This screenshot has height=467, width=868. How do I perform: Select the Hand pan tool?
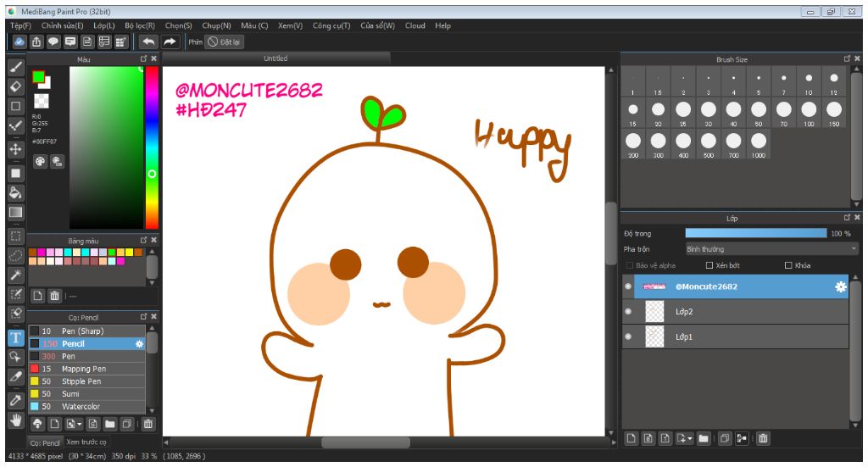point(16,420)
